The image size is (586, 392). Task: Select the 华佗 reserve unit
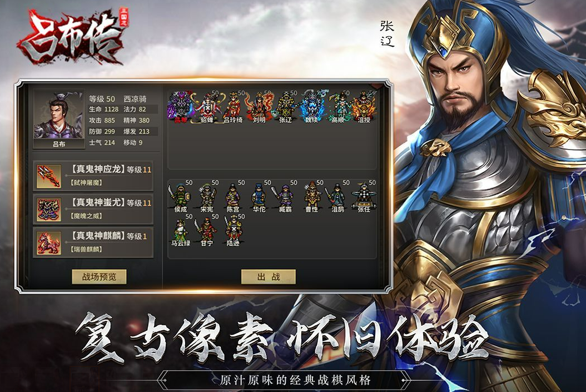point(259,197)
